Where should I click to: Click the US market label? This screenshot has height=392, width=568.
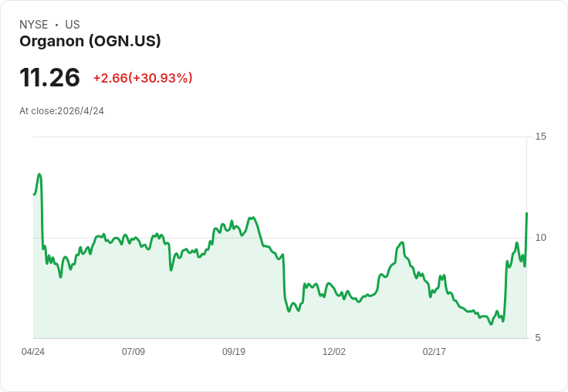73,25
